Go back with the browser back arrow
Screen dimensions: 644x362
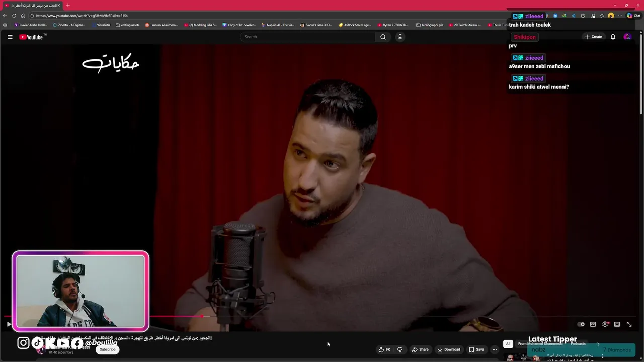coord(5,16)
